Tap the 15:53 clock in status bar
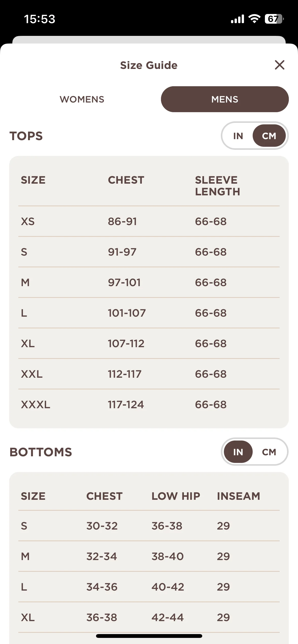This screenshot has height=644, width=298. click(39, 19)
